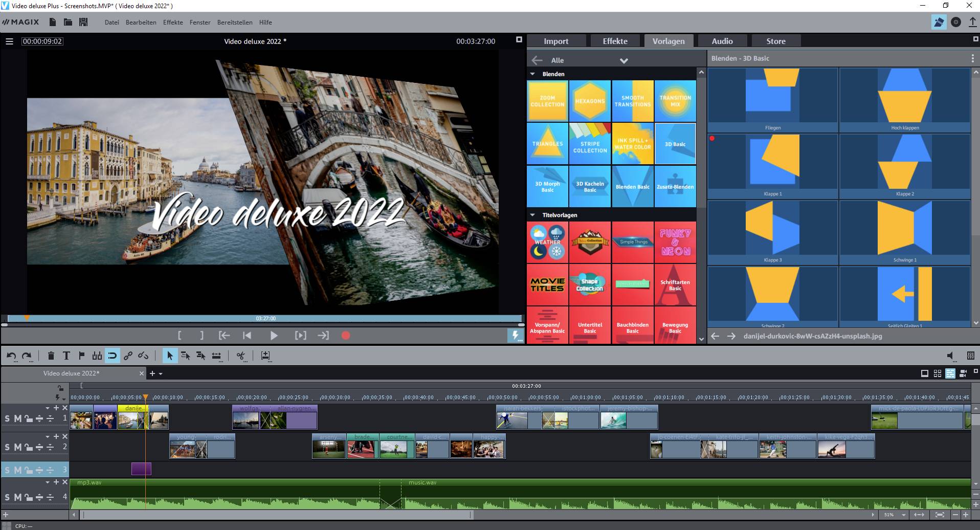Switch to Storyboard mode view icon
The height and width of the screenshot is (530, 980).
925,373
